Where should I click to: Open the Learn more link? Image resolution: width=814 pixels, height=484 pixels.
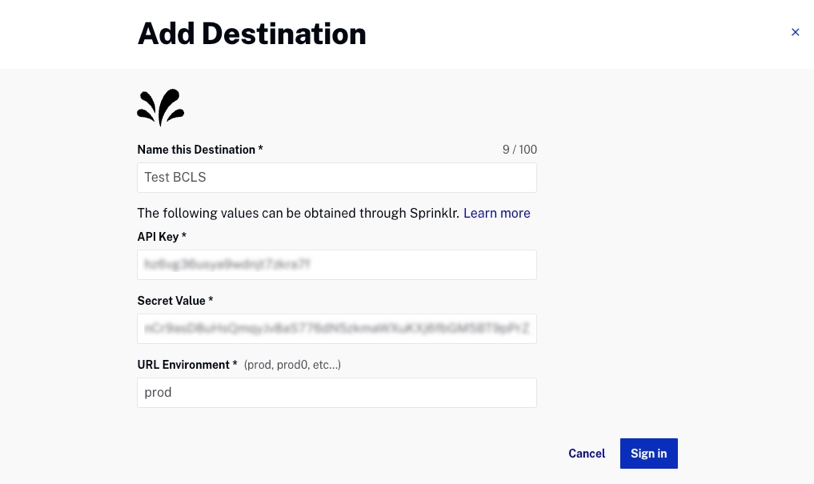pos(496,213)
